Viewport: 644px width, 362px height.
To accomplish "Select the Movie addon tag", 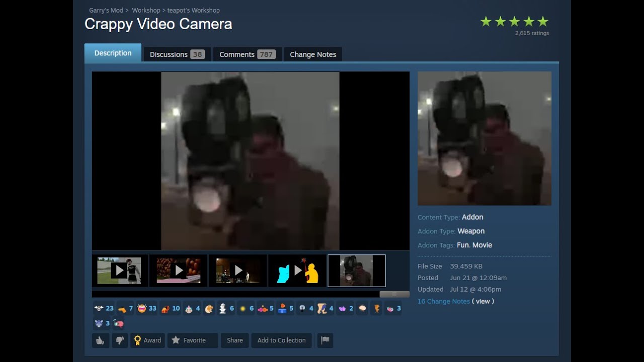I will 482,245.
